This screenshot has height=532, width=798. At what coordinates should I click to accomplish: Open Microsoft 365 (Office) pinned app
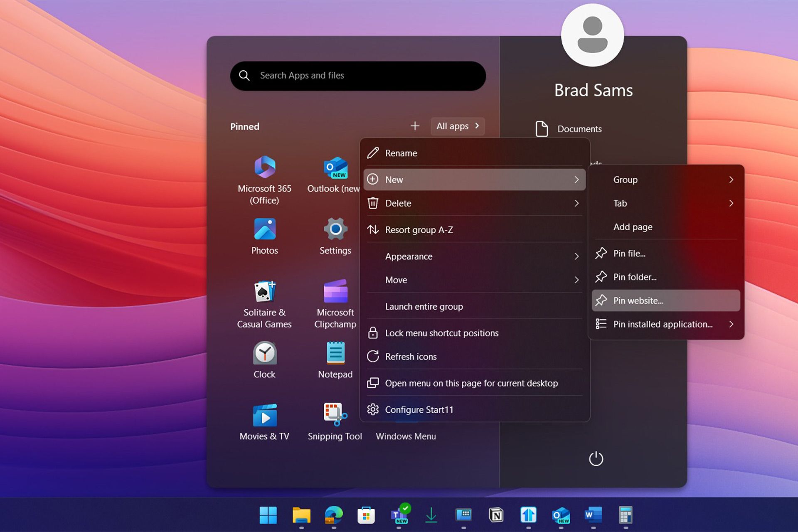pyautogui.click(x=265, y=167)
